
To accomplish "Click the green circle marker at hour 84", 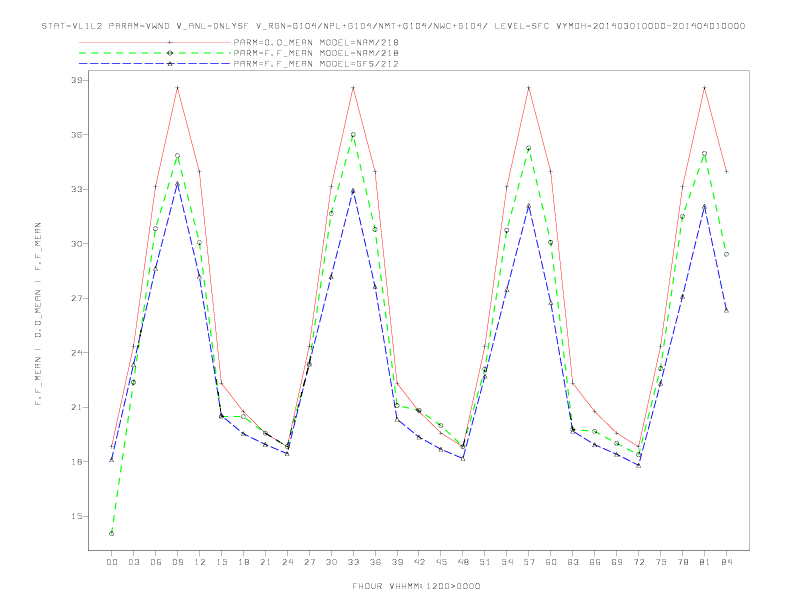I will pos(726,254).
